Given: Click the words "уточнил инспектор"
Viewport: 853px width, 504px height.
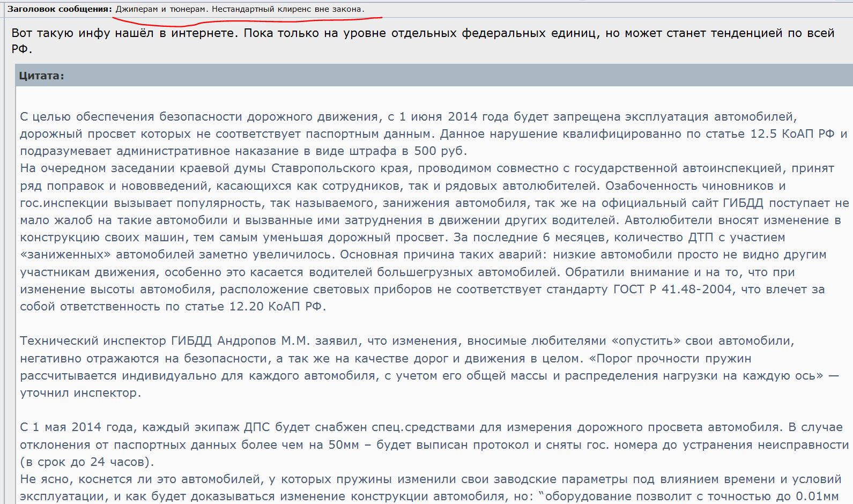Looking at the screenshot, I should [x=79, y=392].
